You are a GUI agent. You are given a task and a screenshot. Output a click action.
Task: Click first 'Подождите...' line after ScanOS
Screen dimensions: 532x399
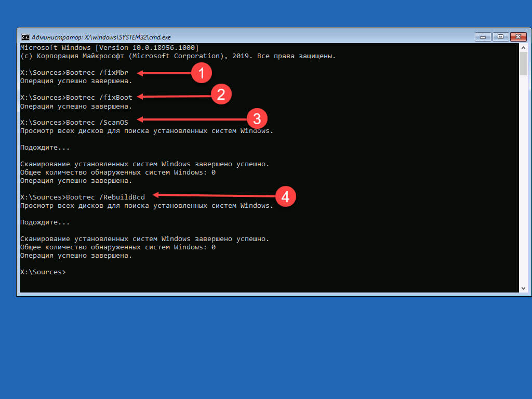pyautogui.click(x=45, y=148)
